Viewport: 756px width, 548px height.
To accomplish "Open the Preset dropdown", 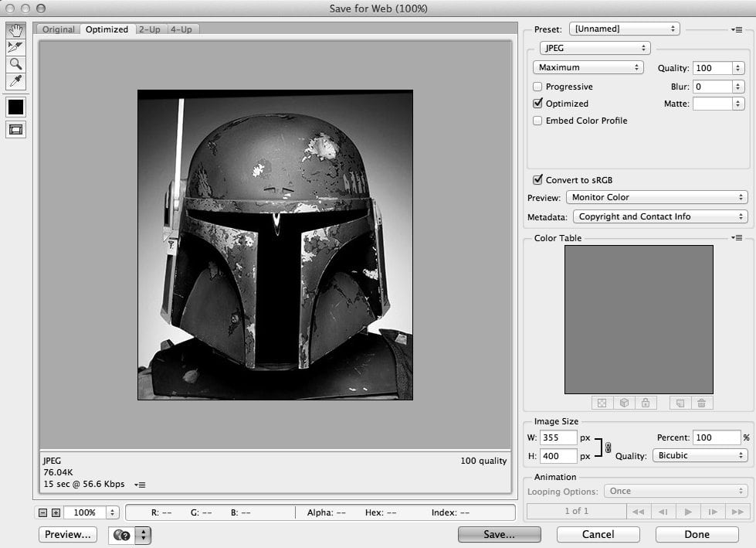I will pyautogui.click(x=625, y=29).
